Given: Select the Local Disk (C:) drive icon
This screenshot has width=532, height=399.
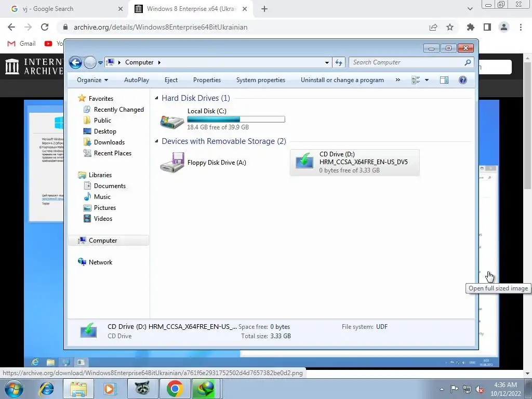Looking at the screenshot, I should [172, 121].
